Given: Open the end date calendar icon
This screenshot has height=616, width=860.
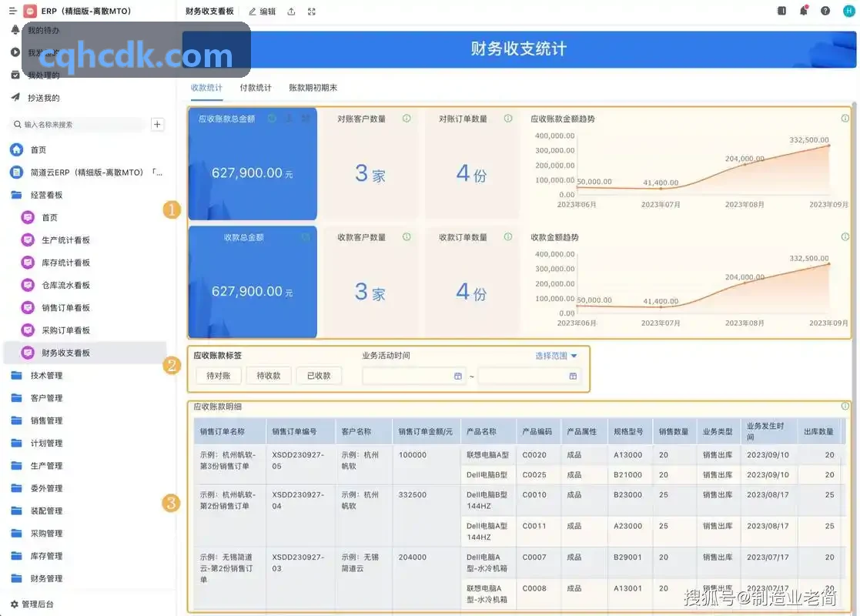Looking at the screenshot, I should point(573,376).
